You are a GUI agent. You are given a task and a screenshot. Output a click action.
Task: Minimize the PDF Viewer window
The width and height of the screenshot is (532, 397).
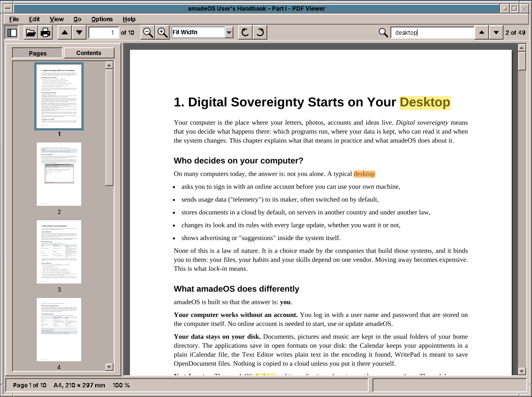coord(504,9)
